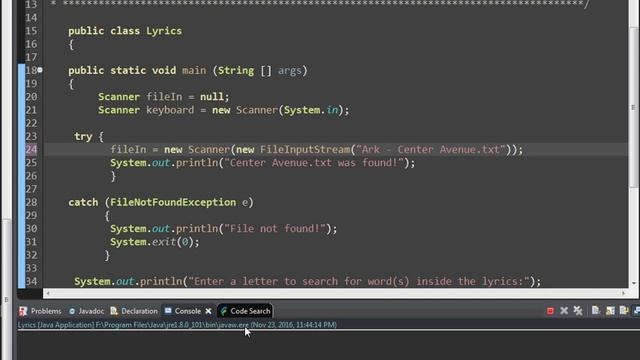Click the word FileInputStream on line 24
640x360 pixels.
(305, 149)
